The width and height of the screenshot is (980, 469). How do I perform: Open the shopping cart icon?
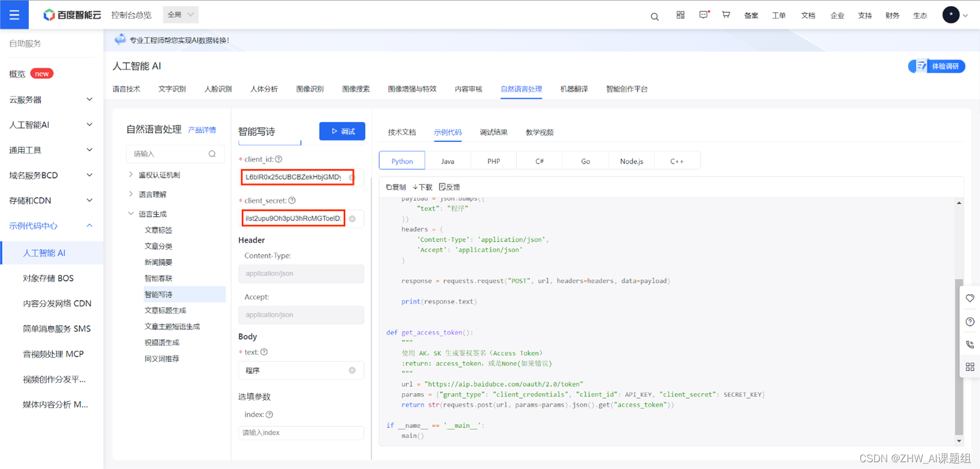[x=726, y=15]
